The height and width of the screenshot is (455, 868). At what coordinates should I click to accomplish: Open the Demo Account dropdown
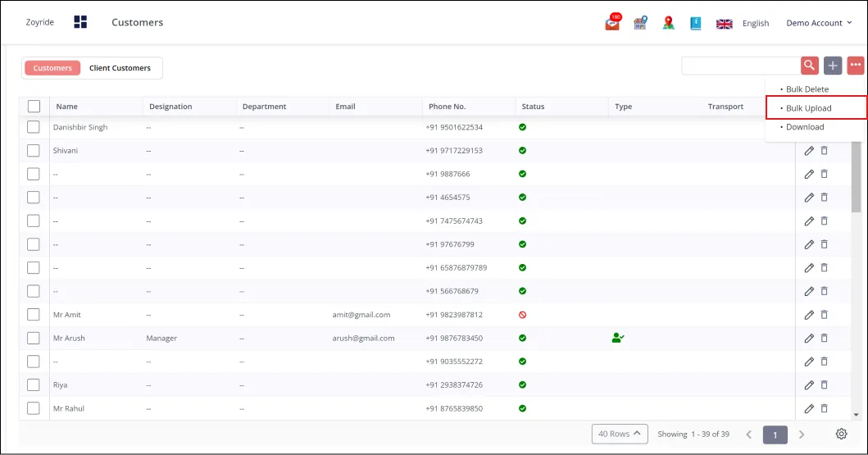click(x=819, y=23)
